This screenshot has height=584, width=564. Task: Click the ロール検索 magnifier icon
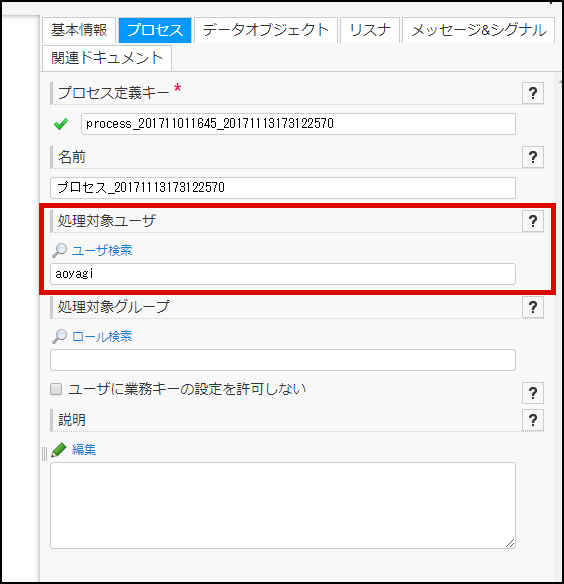point(59,336)
